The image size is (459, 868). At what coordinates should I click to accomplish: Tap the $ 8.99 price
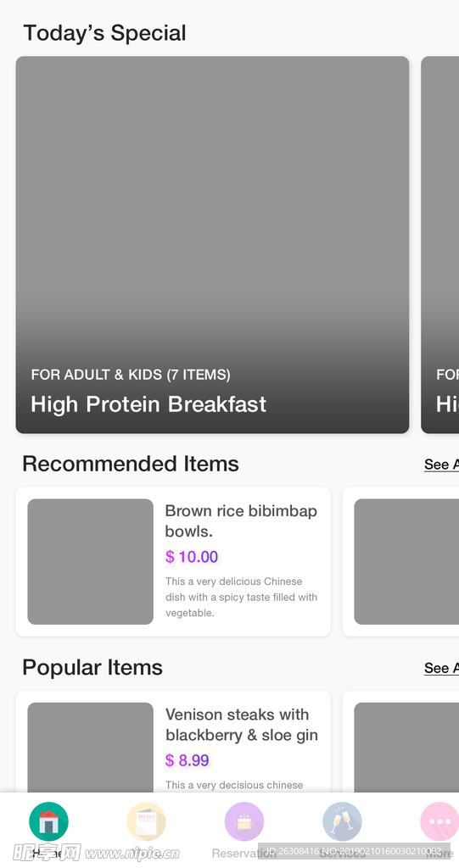188,760
